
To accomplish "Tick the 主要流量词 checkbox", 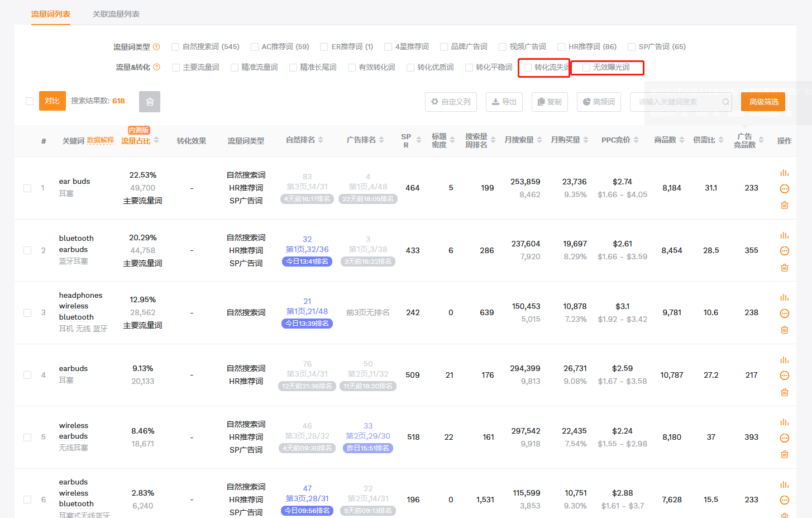I will point(176,68).
